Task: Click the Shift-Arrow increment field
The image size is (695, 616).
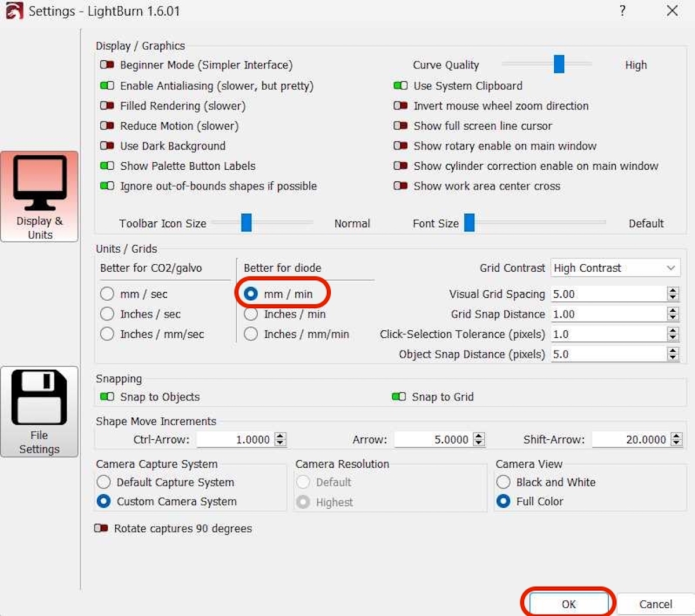Action: pyautogui.click(x=631, y=439)
